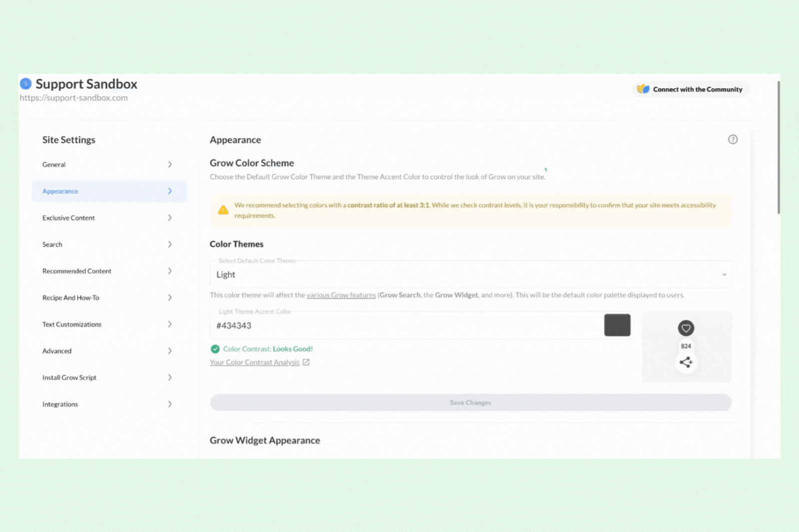Click the external link icon beside Contrast Analysis
Viewport: 799px width, 532px height.
click(x=306, y=362)
